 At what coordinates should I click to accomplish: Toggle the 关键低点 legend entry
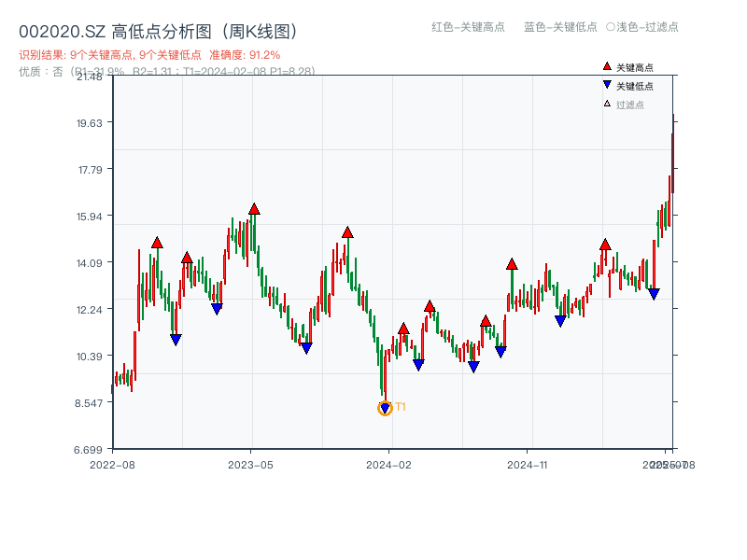click(x=627, y=86)
